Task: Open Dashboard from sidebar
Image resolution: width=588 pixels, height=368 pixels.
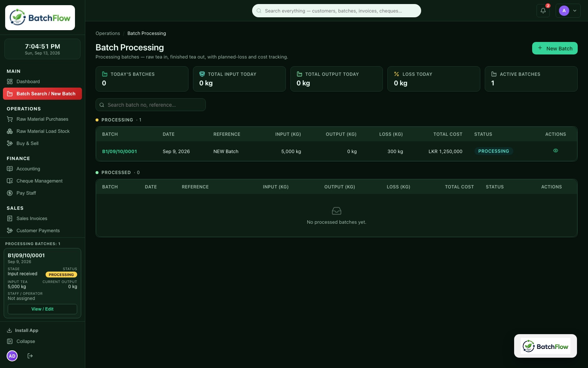Action: click(x=42, y=82)
